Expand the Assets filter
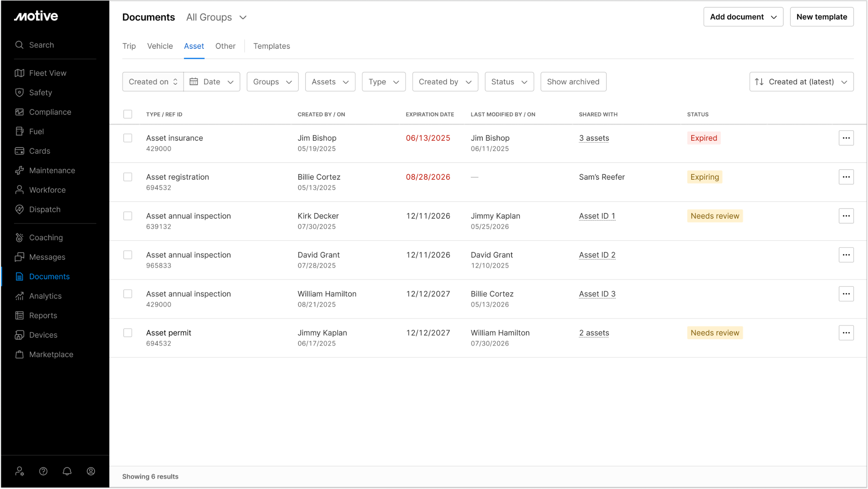The width and height of the screenshot is (868, 489). (x=330, y=82)
